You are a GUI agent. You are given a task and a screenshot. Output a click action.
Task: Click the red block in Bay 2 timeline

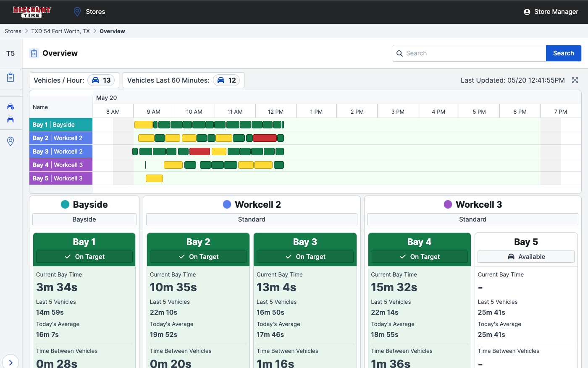[x=265, y=138]
